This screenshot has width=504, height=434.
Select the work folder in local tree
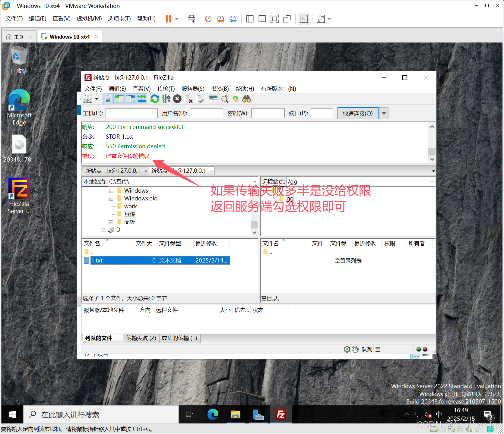pyautogui.click(x=130, y=206)
